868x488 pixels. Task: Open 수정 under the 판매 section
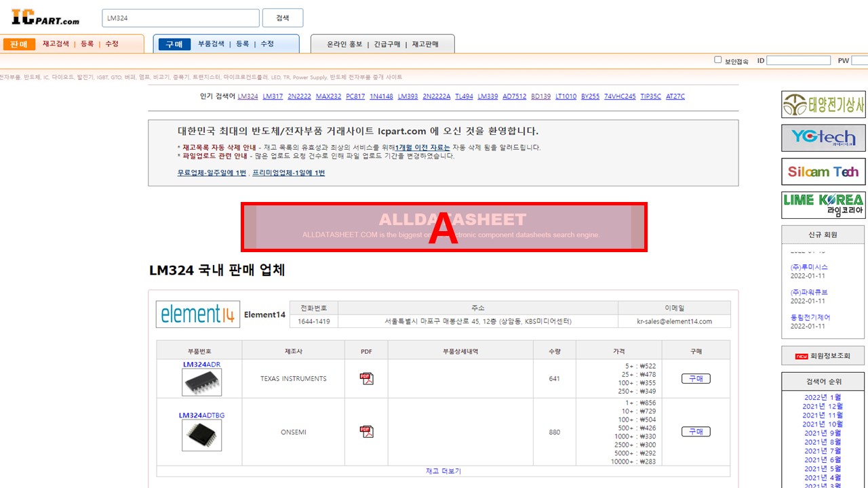click(x=112, y=43)
